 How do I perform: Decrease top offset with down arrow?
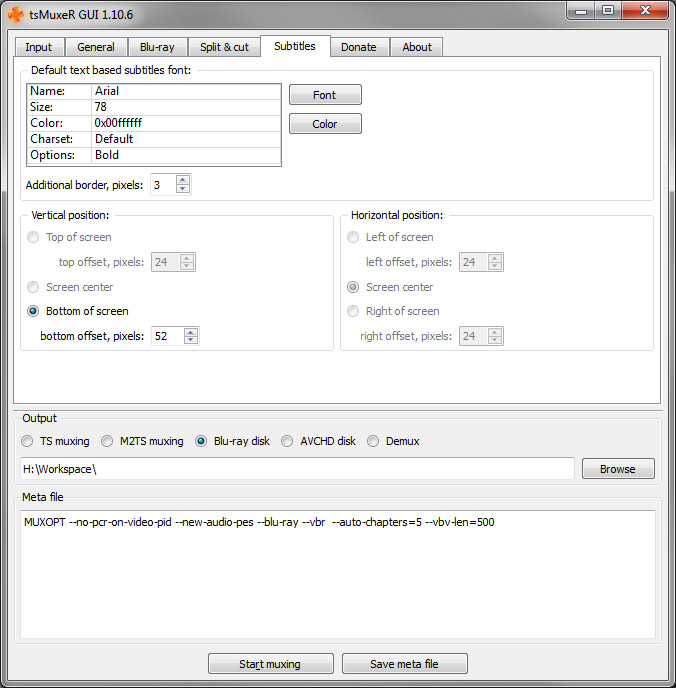click(187, 266)
